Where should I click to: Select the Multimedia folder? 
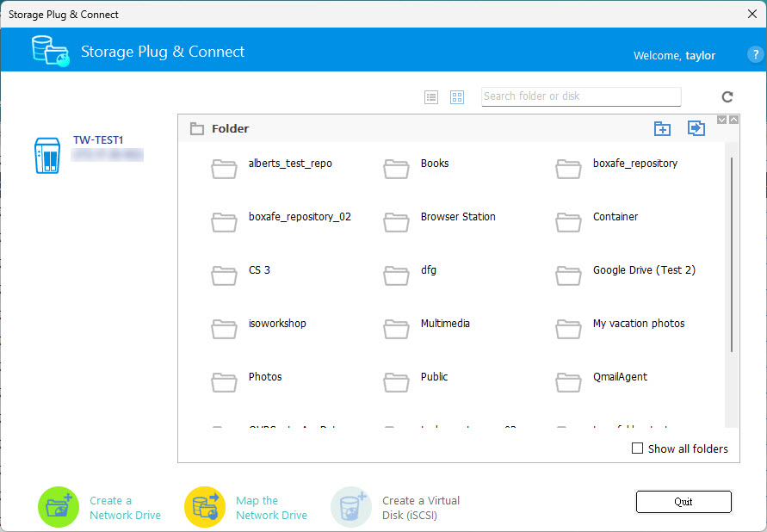click(444, 325)
